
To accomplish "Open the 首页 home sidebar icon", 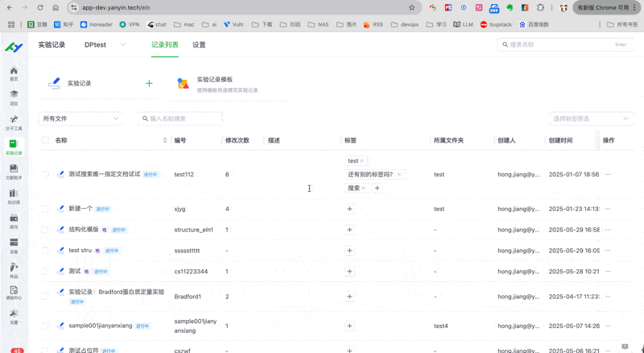I will [14, 73].
